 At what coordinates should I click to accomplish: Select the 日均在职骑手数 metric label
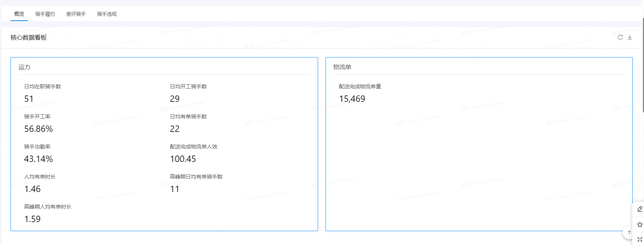point(43,86)
